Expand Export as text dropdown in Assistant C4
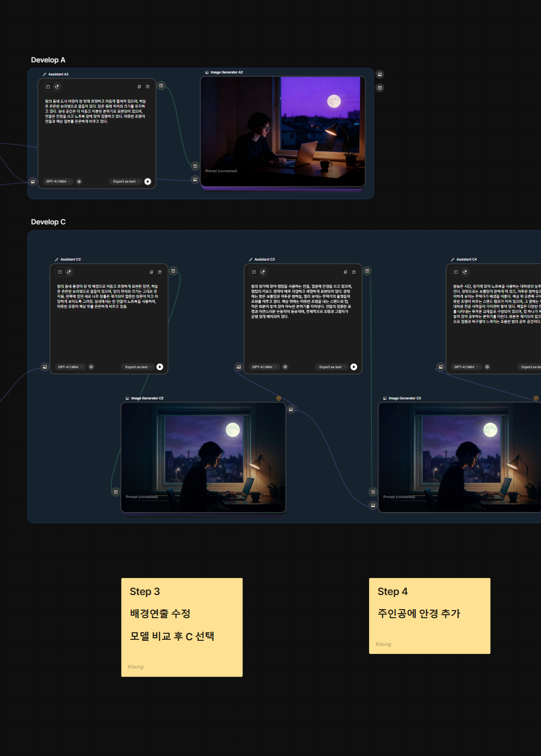The image size is (541, 756). coord(530,367)
